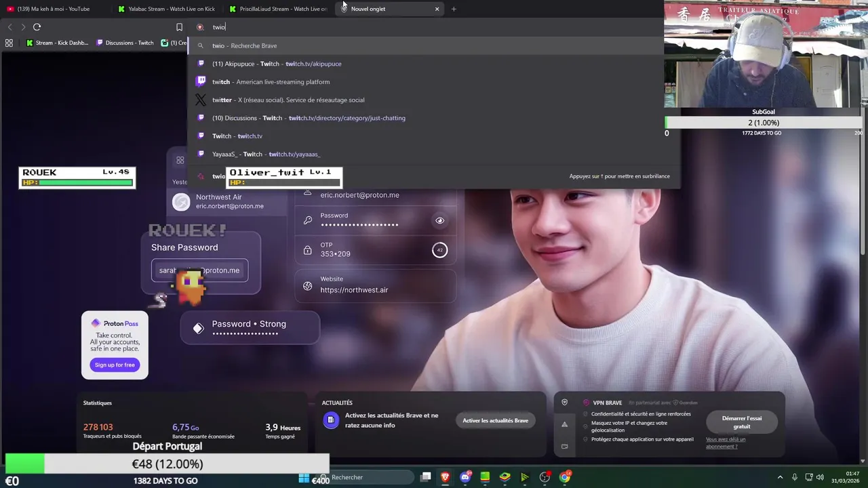
Task: Open the BlueStacks layered icon in taskbar
Action: pyautogui.click(x=505, y=477)
